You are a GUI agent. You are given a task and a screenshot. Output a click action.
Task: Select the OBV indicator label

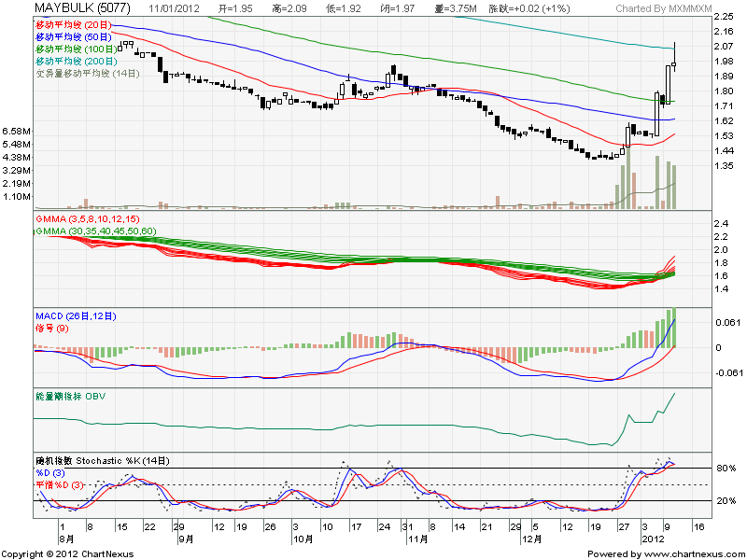pos(71,397)
